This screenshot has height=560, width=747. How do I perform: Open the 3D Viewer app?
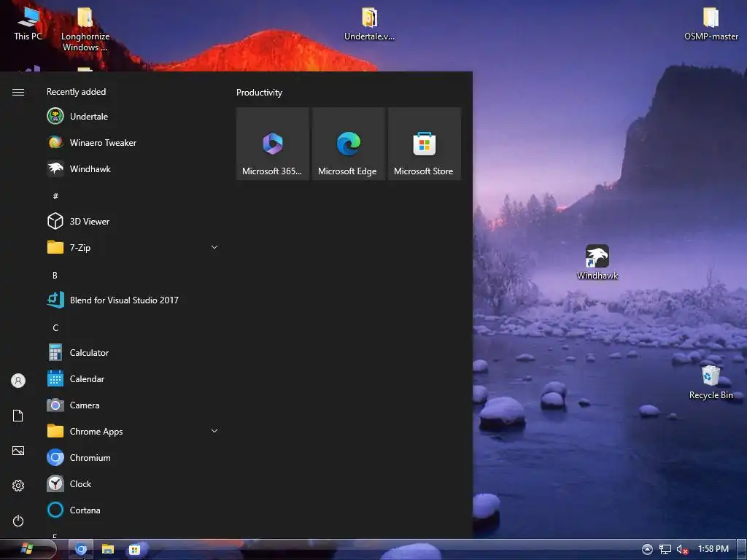point(133,221)
